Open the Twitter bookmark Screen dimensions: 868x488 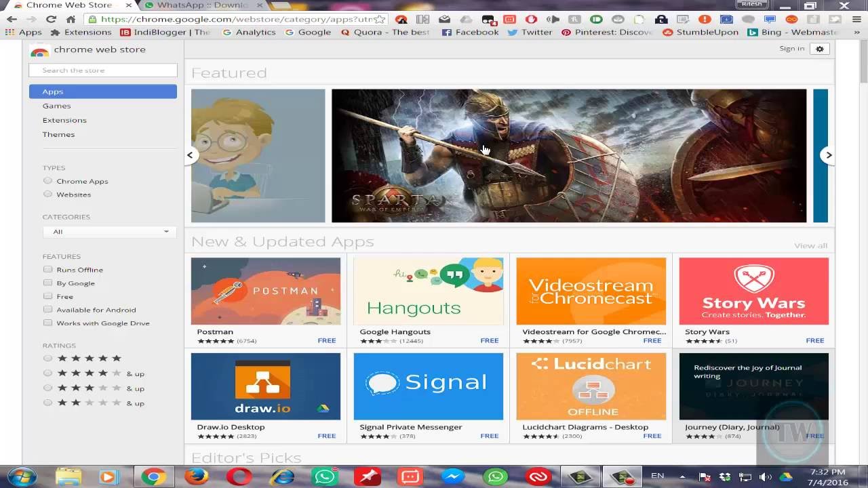click(x=530, y=32)
